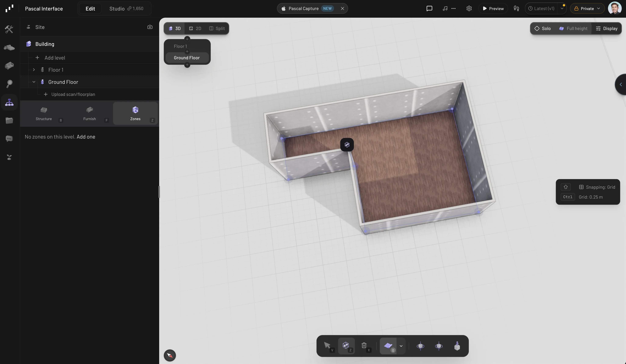This screenshot has width=626, height=364.
Task: Click the Shift key snapping toggle
Action: tap(566, 187)
